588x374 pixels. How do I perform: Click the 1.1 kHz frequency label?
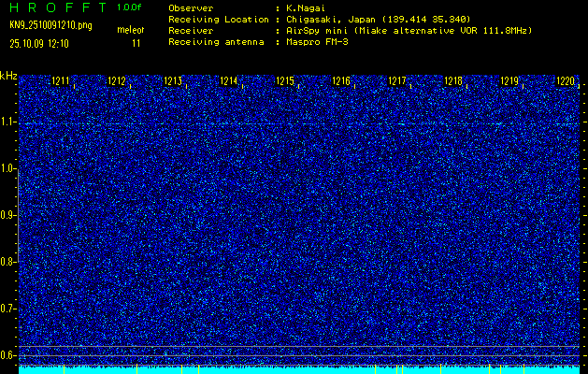click(x=8, y=122)
